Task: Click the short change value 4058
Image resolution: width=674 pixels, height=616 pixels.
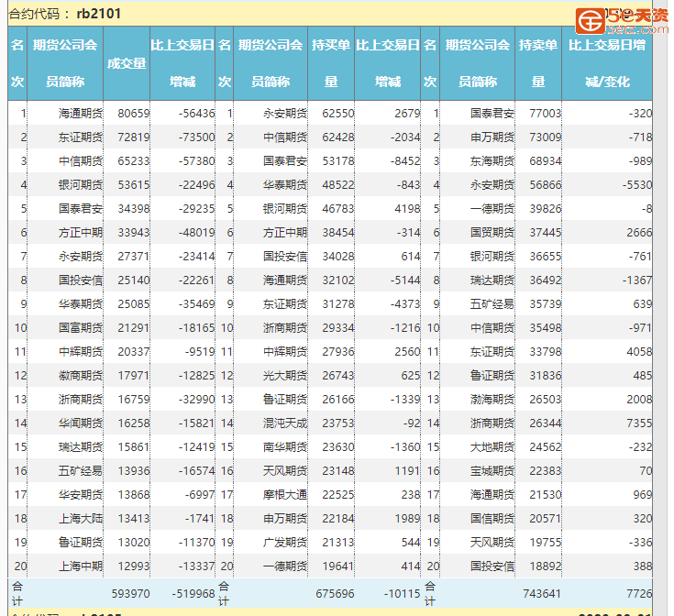Action: click(640, 352)
